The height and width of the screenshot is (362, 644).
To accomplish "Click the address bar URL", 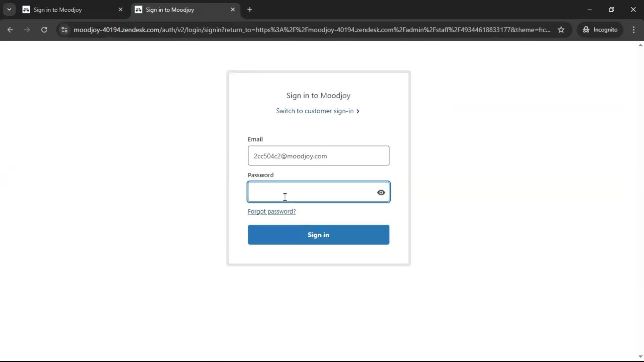I will (x=312, y=29).
